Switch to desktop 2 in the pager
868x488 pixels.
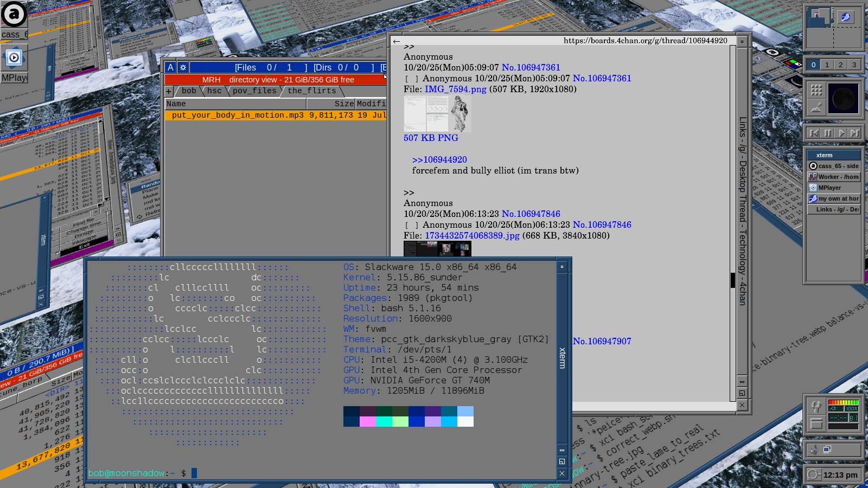pos(840,65)
